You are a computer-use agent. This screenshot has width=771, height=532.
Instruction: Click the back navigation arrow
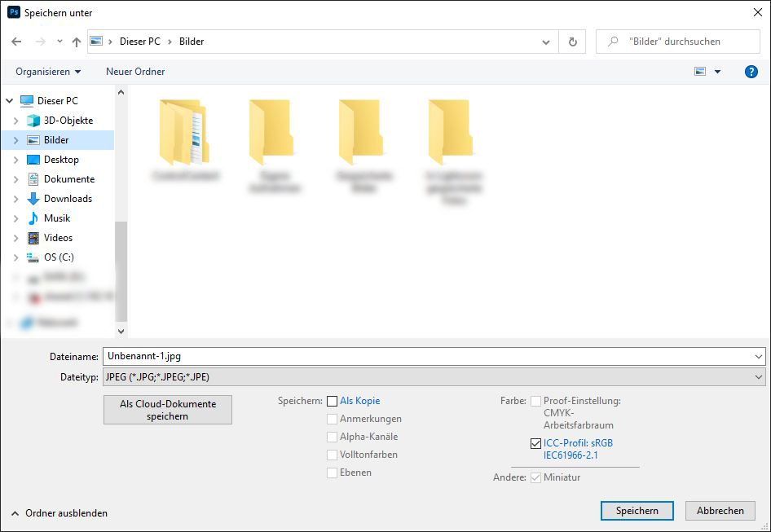pos(16,41)
